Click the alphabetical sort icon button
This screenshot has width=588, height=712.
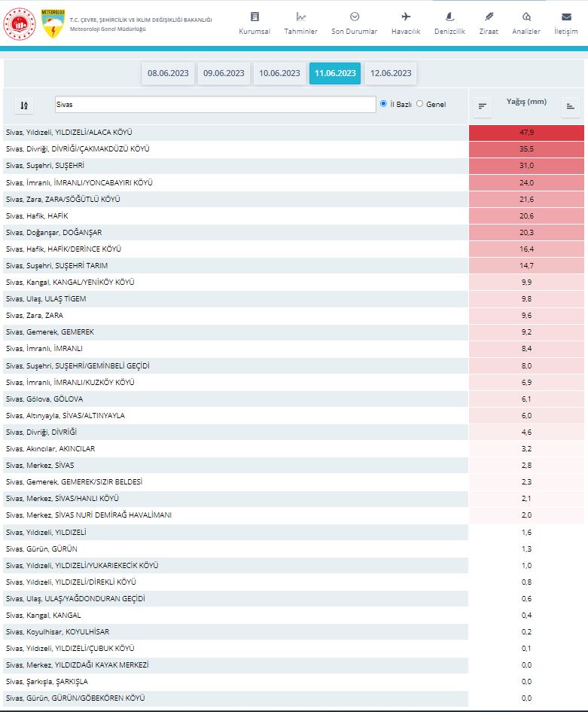pos(25,105)
